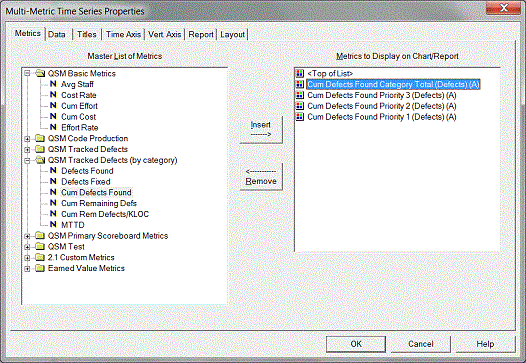Viewport: 526px width, 363px height.
Task: Select the Cost Rate metric label
Action: [79, 95]
